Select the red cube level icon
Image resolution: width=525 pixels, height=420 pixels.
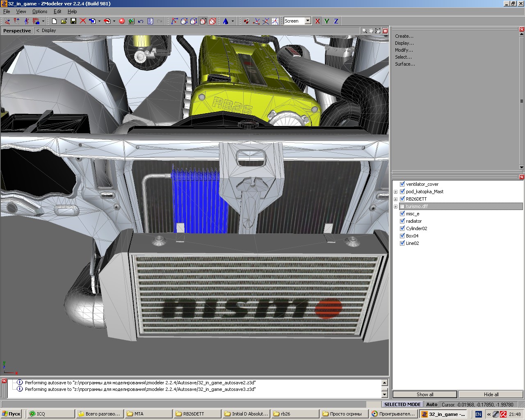tap(212, 21)
